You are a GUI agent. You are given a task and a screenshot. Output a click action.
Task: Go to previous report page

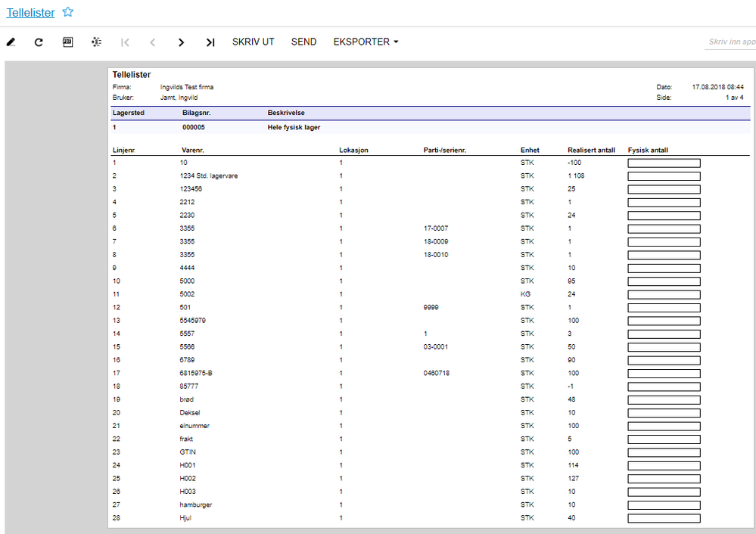click(152, 42)
